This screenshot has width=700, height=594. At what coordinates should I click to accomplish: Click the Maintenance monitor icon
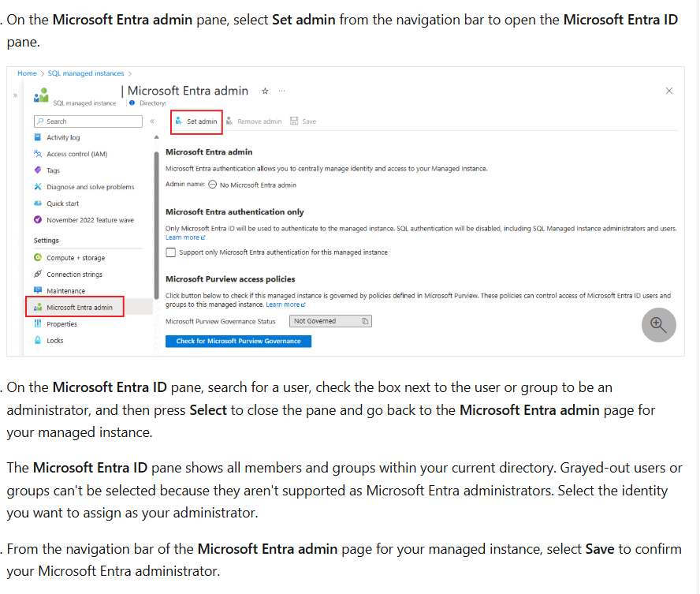click(x=38, y=290)
